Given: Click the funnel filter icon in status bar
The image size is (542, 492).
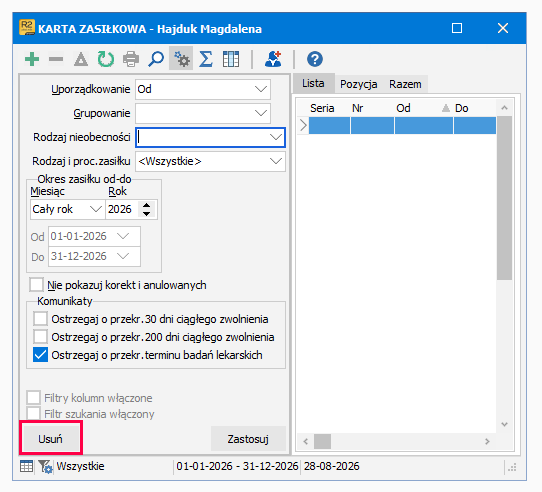Looking at the screenshot, I should click(45, 466).
